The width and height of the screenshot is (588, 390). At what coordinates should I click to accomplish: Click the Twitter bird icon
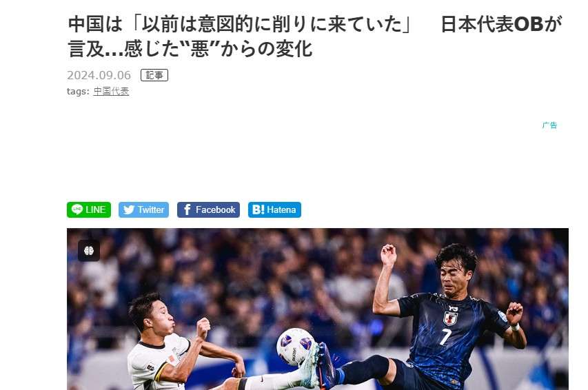[x=129, y=209]
